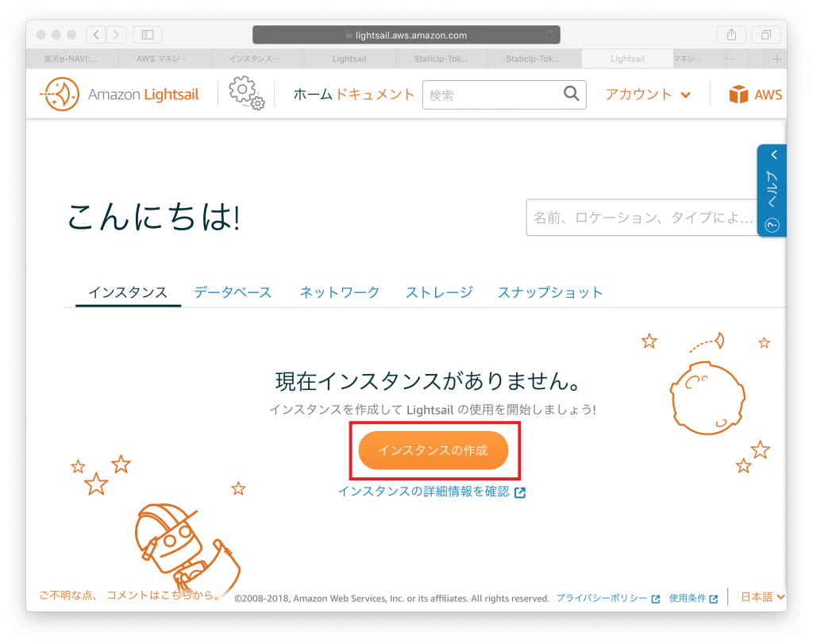Focus the name/location filter field

[642, 218]
